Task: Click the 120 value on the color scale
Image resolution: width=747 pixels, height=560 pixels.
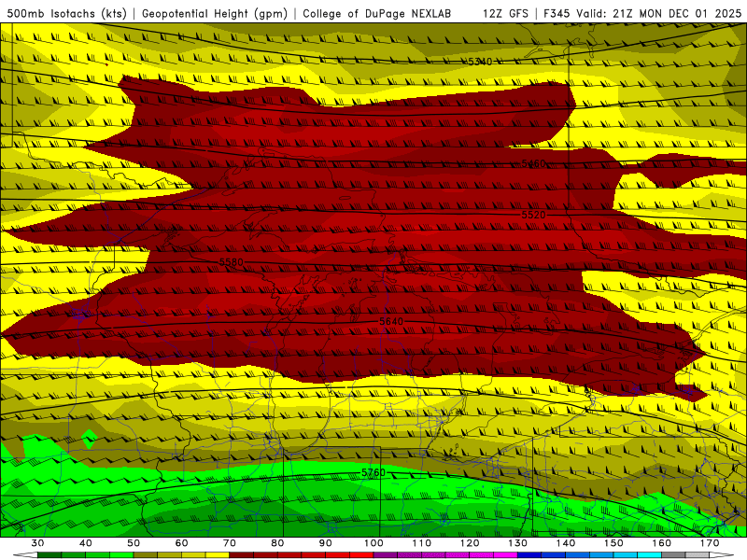Action: [x=470, y=543]
